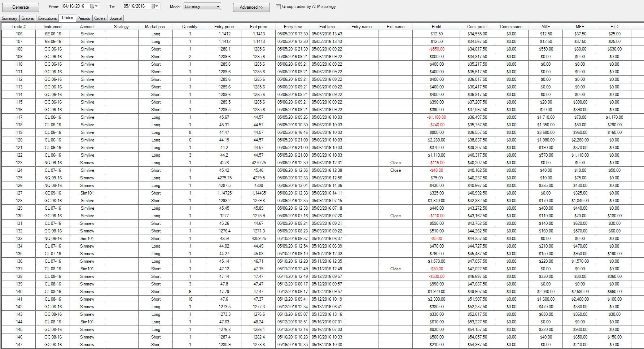Sort by Entry price column header
The image size is (644, 349).
point(224,27)
